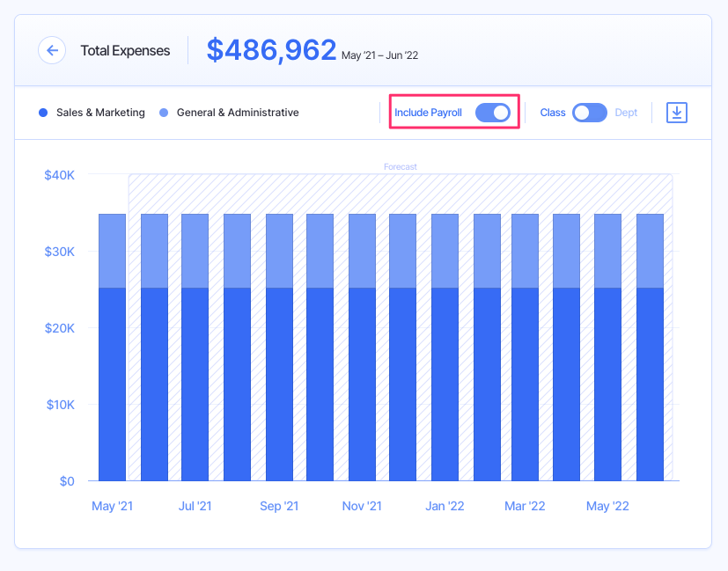The width and height of the screenshot is (728, 571).
Task: Select the May '22 Sales & Marketing bar segment
Action: 607,384
